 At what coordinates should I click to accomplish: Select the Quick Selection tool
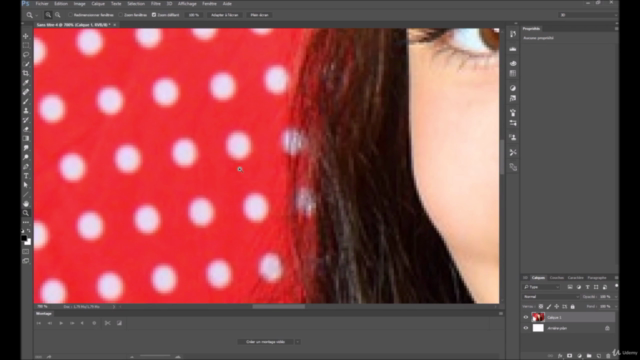click(26, 64)
